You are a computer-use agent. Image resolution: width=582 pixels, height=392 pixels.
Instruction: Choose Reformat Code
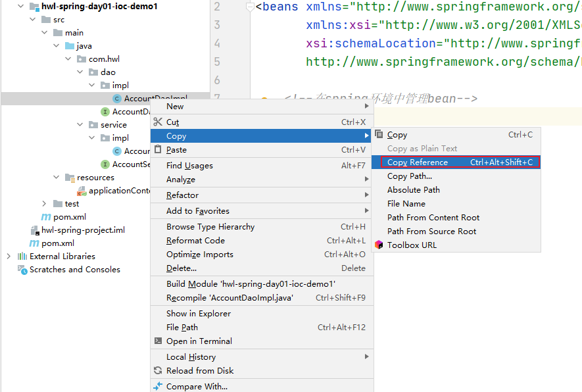pyautogui.click(x=262, y=241)
